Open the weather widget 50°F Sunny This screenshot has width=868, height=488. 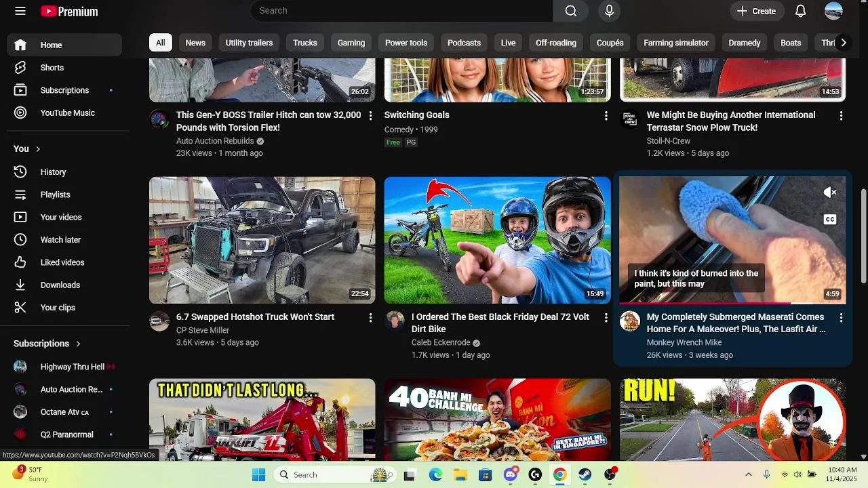click(x=31, y=474)
